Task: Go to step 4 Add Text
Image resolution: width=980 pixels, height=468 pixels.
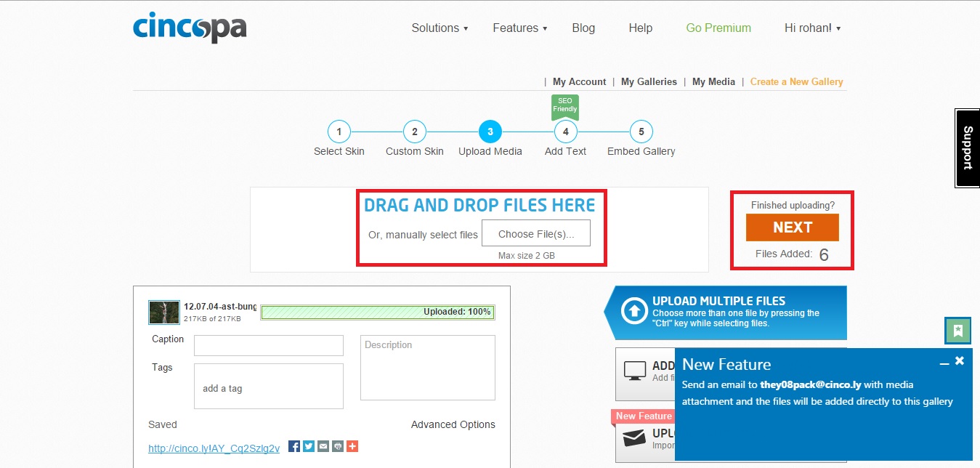Action: click(566, 132)
